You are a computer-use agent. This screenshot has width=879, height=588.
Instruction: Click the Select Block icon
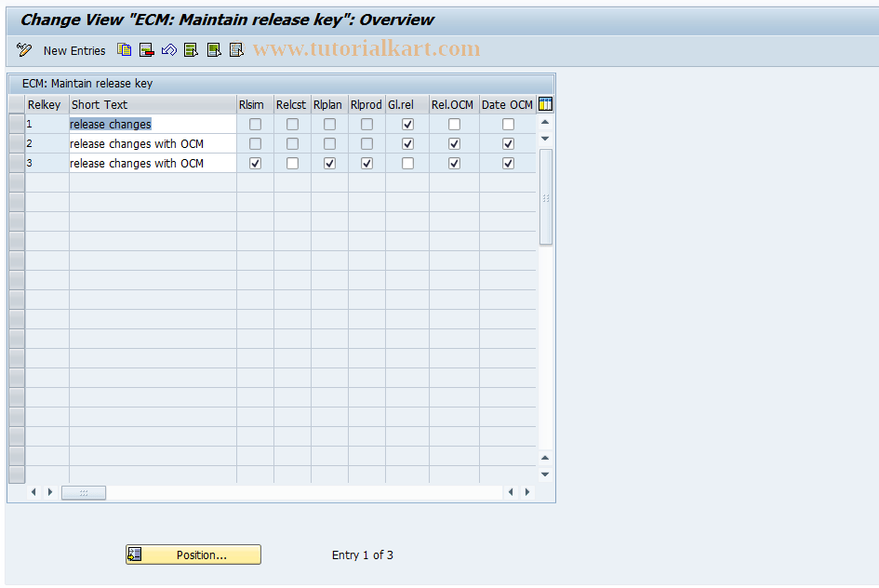(x=213, y=50)
